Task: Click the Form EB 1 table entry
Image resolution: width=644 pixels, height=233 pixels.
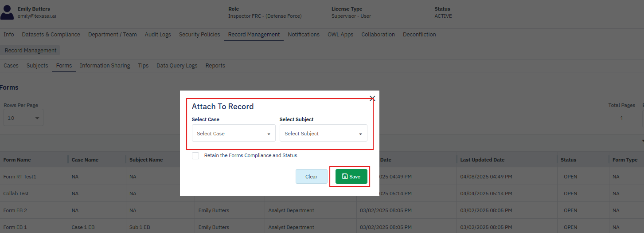Action: coord(15,227)
